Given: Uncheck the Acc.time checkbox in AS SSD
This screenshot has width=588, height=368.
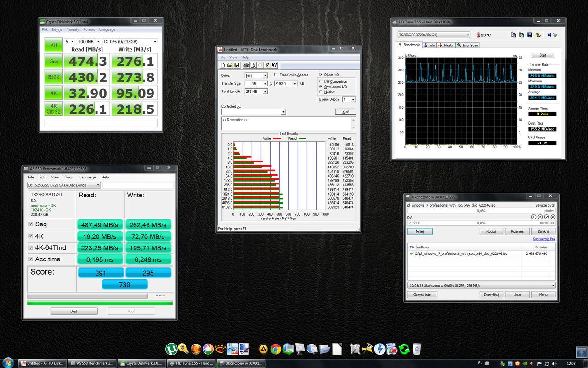Looking at the screenshot, I should [x=31, y=259].
